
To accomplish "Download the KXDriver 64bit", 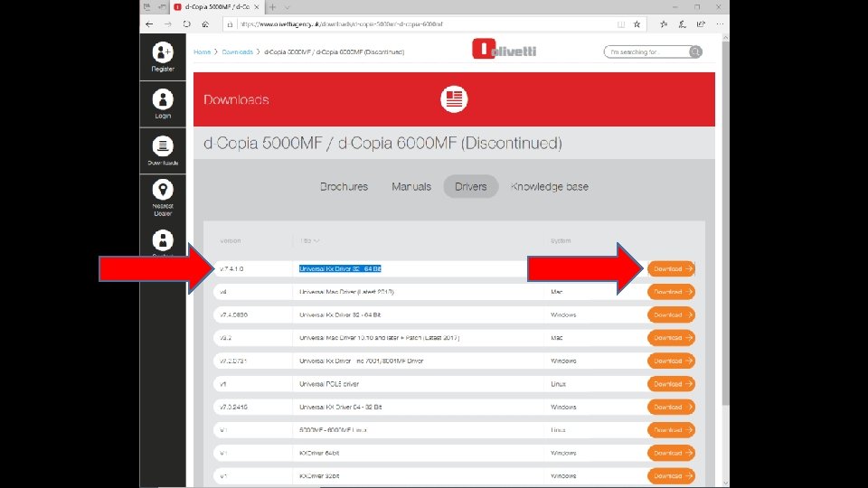I will tap(671, 453).
